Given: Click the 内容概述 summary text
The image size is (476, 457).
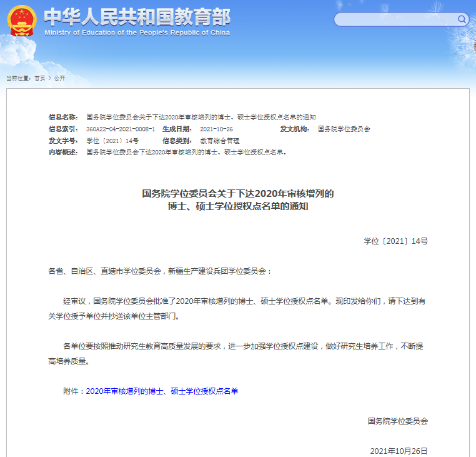Looking at the screenshot, I should coord(186,152).
